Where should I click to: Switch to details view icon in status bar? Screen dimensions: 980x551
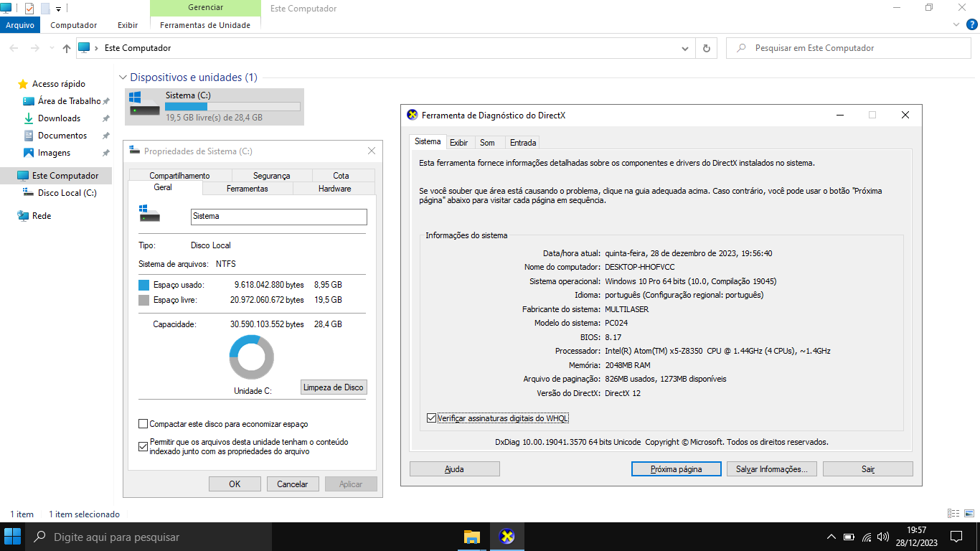[x=953, y=514]
